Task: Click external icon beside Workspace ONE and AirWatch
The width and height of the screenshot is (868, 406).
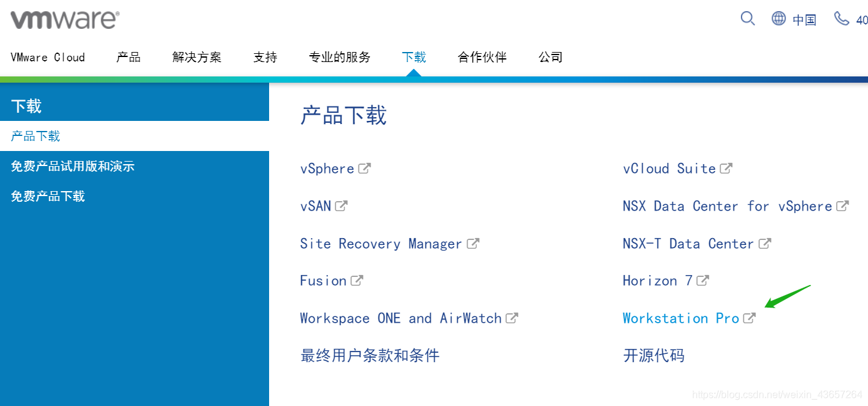Action: tap(512, 318)
